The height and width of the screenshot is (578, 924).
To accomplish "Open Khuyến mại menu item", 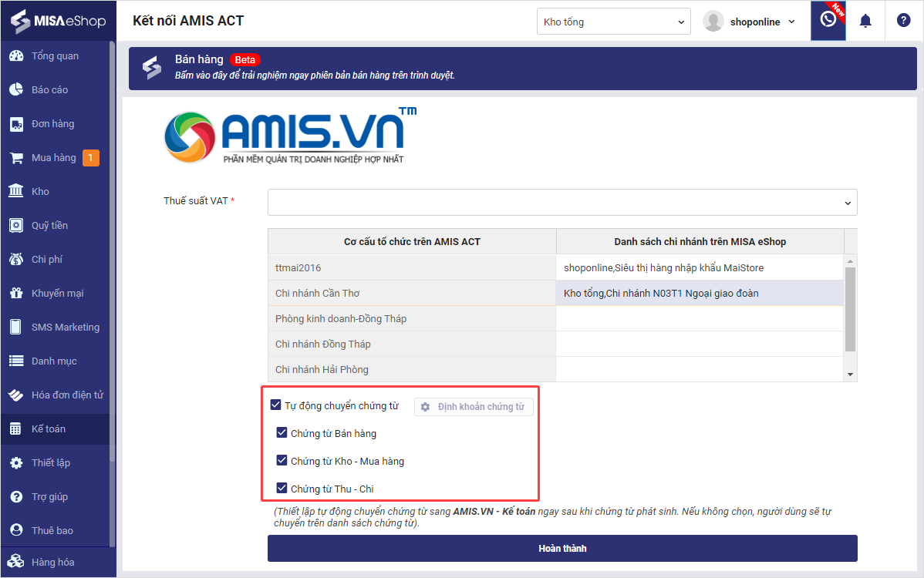I will click(57, 293).
